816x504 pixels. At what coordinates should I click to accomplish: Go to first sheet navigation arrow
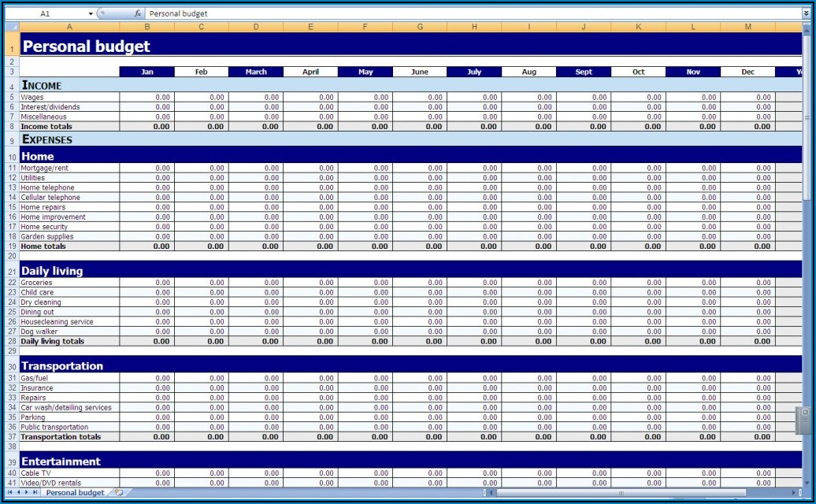pyautogui.click(x=10, y=492)
